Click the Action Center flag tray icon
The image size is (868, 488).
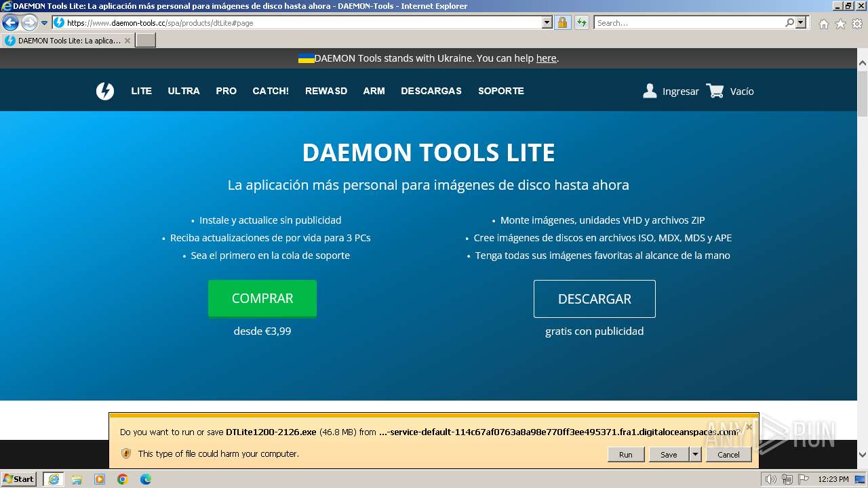click(804, 479)
